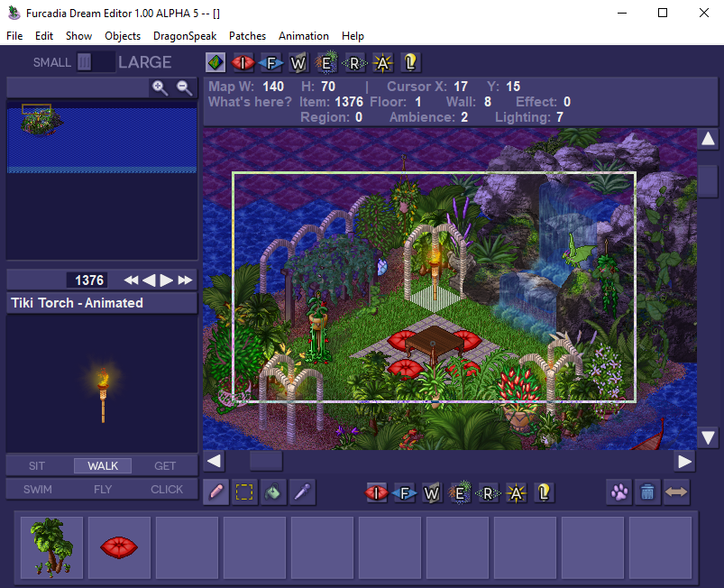Click the Ambience value 2
This screenshot has height=588, width=724.
pos(464,117)
